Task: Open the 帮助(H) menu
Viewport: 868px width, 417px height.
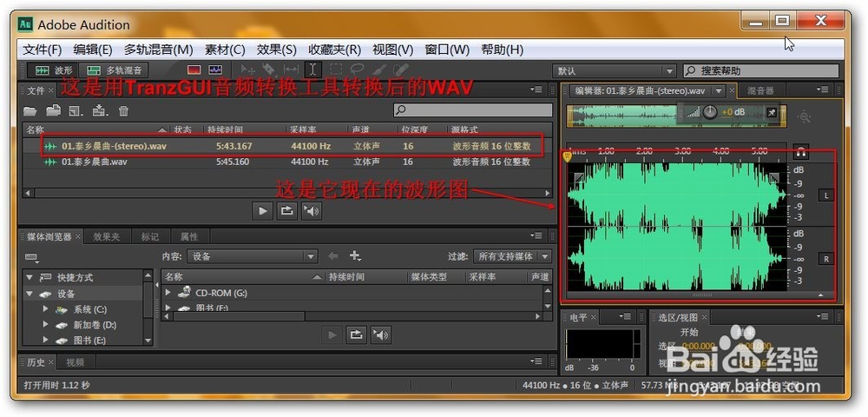Action: (x=502, y=50)
